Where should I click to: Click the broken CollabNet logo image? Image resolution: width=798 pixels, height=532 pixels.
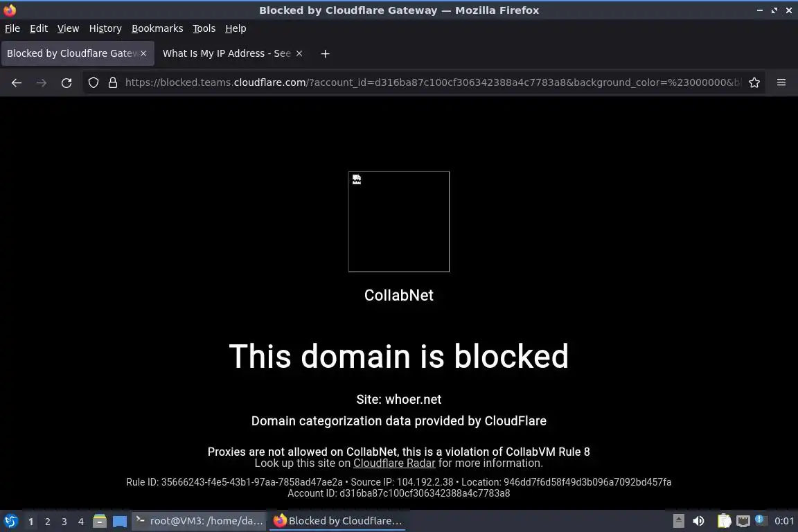(399, 222)
